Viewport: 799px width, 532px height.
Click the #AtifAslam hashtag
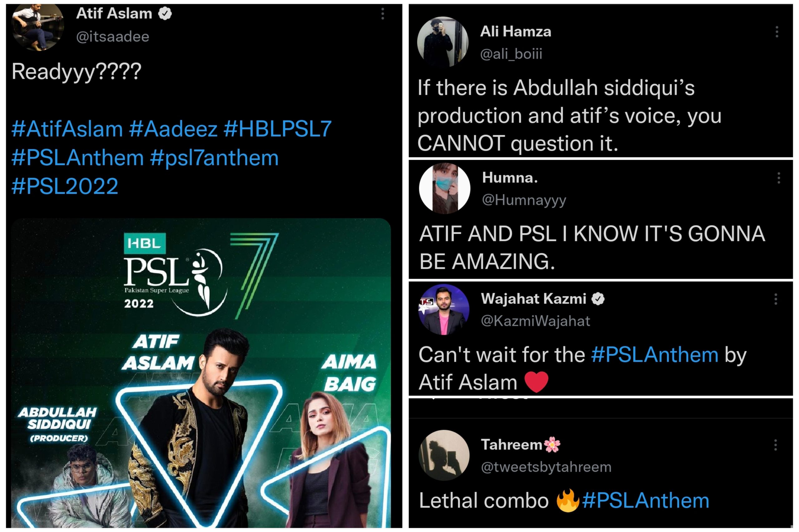click(x=67, y=129)
